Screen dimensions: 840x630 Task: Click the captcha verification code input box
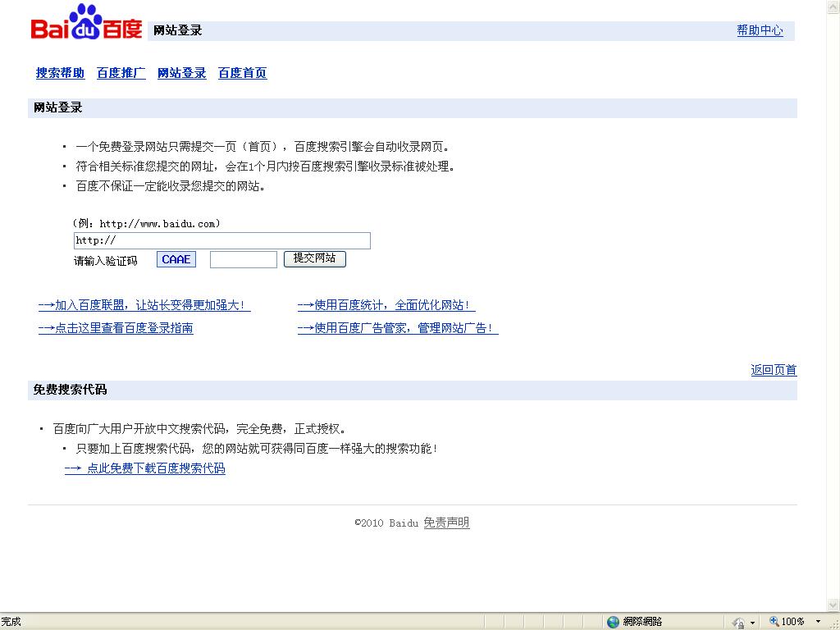(243, 259)
